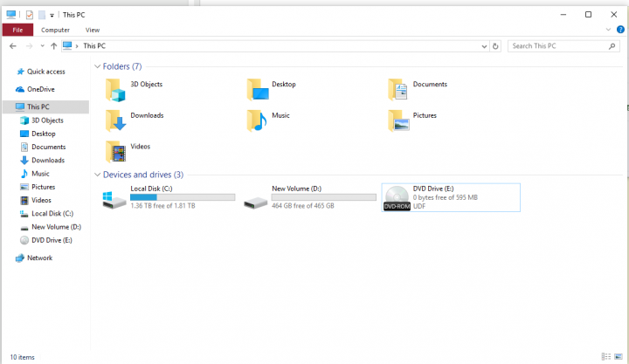Expand address bar breadcrumb chevron before This PC
This screenshot has height=364, width=629.
point(77,46)
